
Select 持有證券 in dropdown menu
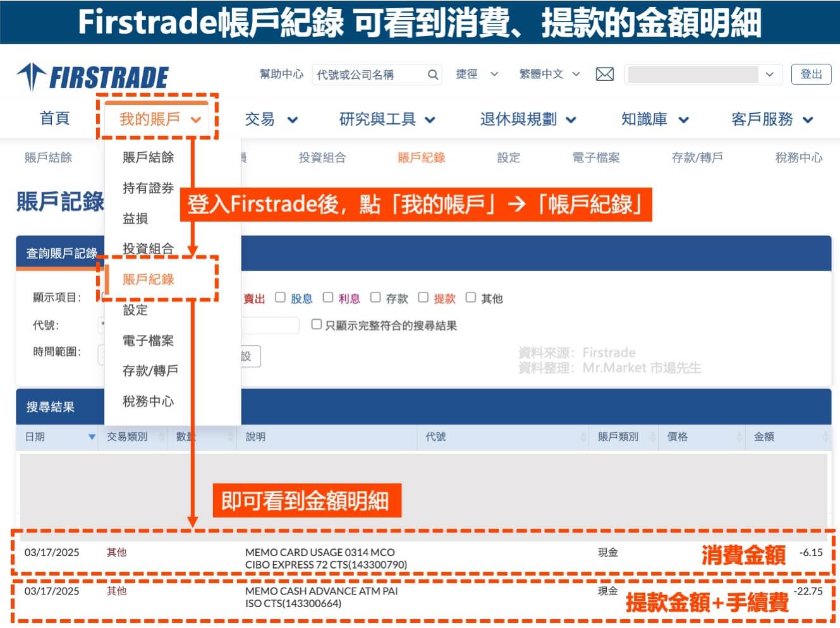[x=149, y=188]
